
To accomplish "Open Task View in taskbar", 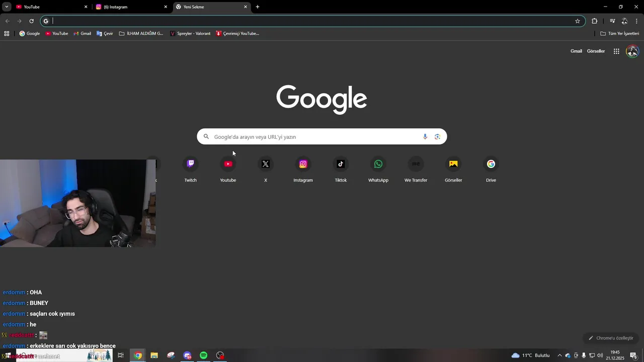I will 121,355.
